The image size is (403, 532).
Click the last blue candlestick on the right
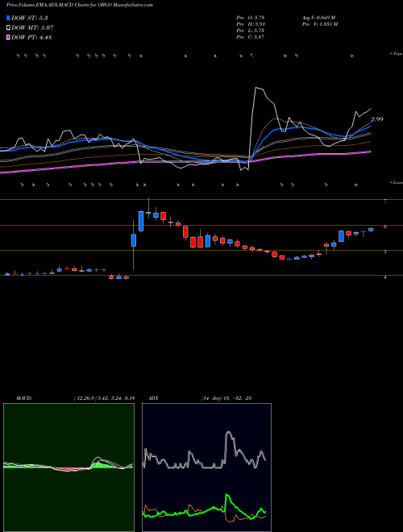(371, 230)
